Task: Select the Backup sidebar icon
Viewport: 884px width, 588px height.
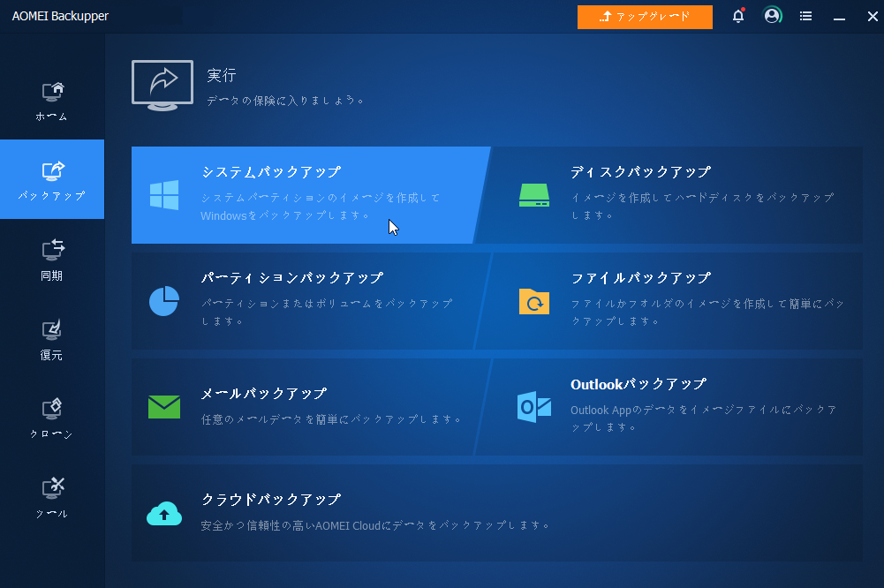Action: [x=52, y=171]
